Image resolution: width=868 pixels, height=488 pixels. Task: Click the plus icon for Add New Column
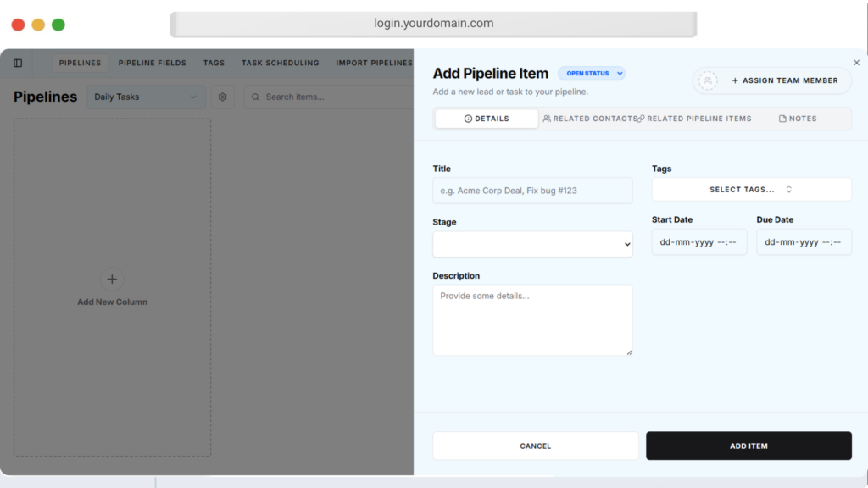(112, 279)
